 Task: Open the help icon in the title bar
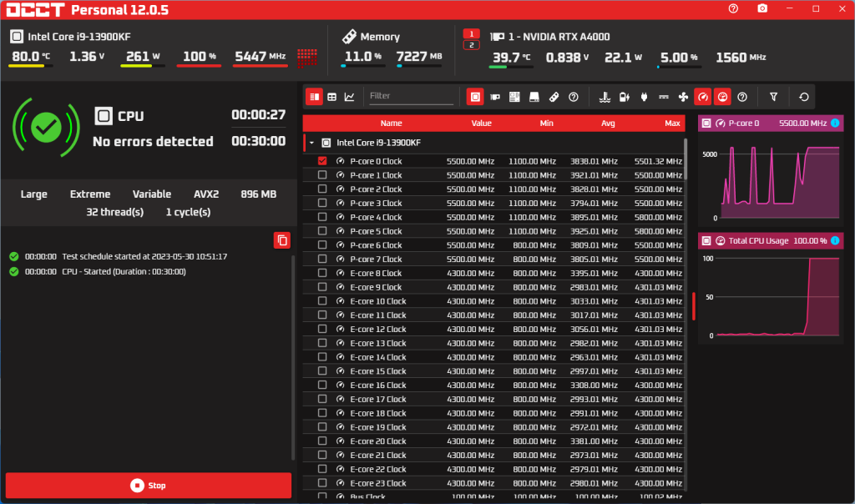733,8
